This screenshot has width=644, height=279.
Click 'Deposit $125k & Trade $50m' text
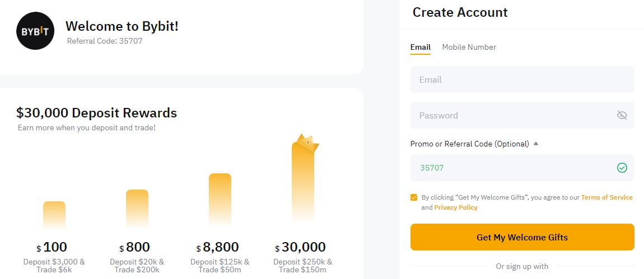[220, 266]
